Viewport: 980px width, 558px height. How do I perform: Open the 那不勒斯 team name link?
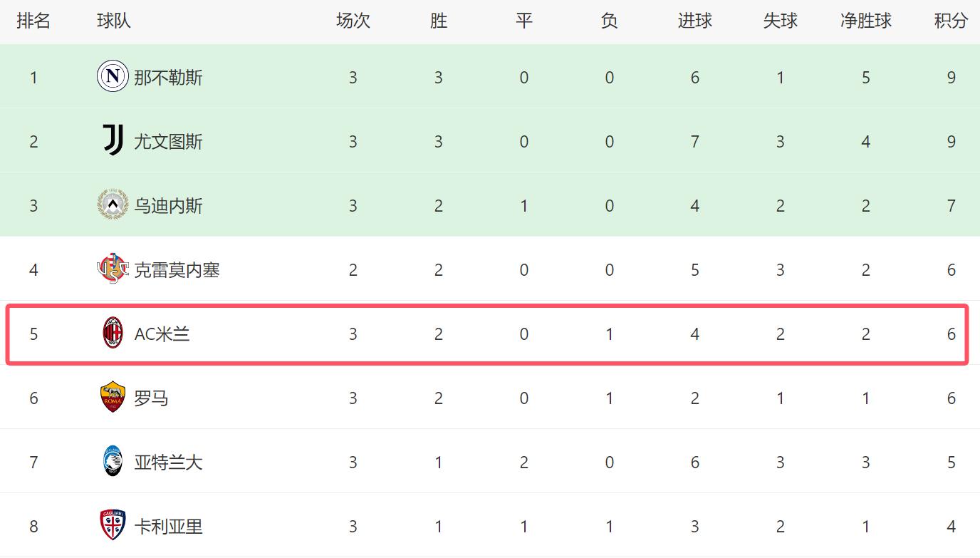point(168,78)
